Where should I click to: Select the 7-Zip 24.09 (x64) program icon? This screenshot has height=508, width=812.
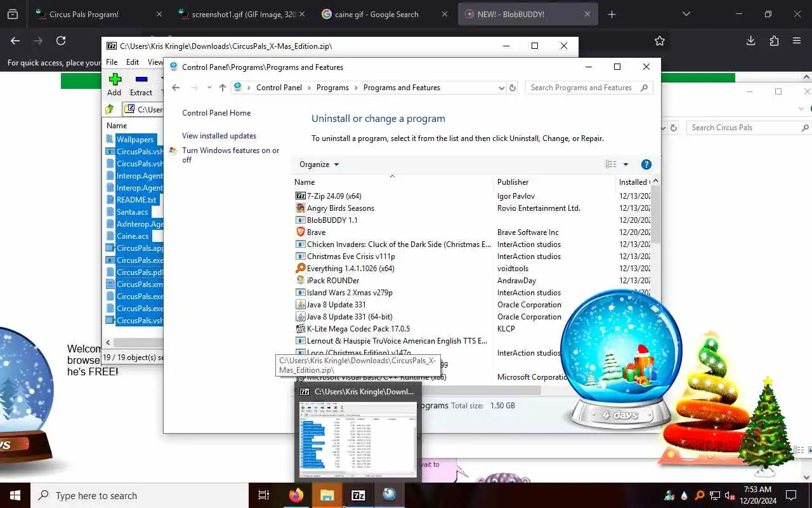click(x=301, y=196)
